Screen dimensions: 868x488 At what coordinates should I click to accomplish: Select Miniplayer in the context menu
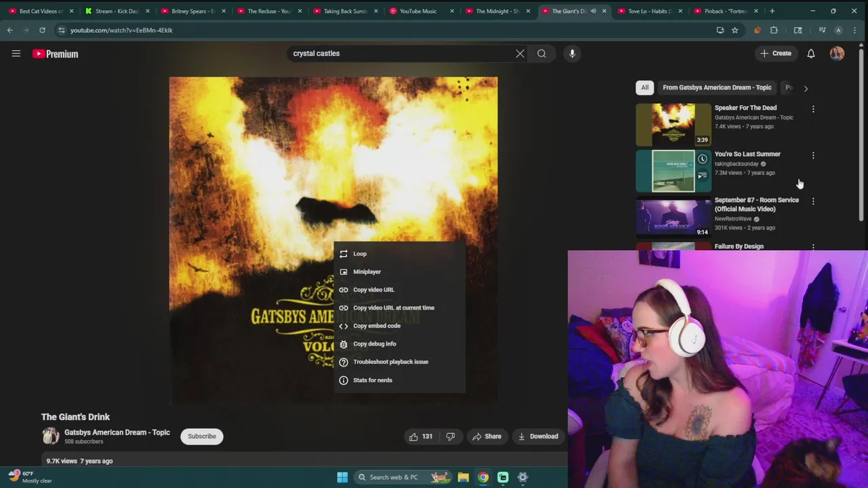click(x=399, y=272)
